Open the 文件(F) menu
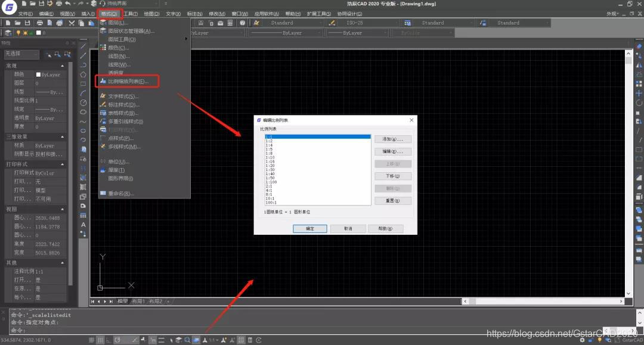The width and height of the screenshot is (644, 345). (26, 14)
